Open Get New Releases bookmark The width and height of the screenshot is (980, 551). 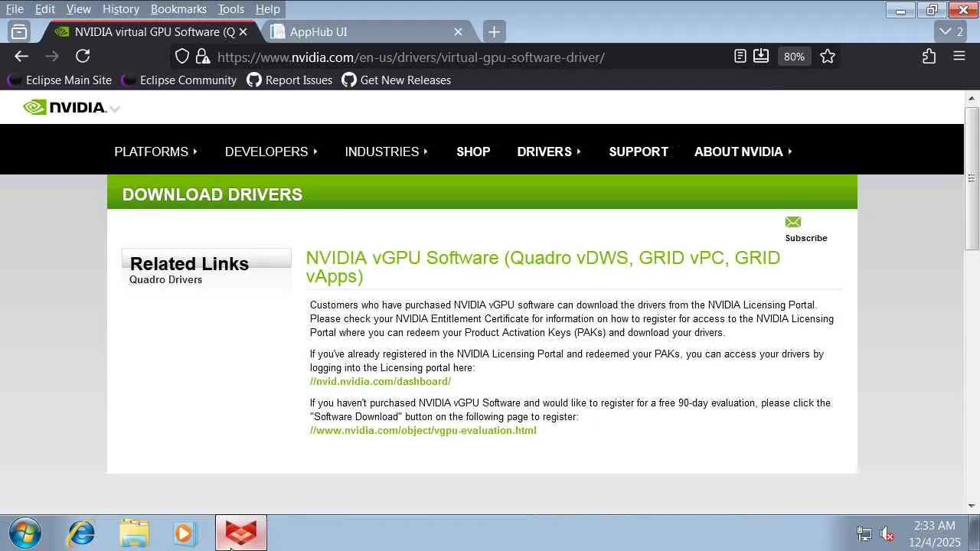click(x=397, y=80)
